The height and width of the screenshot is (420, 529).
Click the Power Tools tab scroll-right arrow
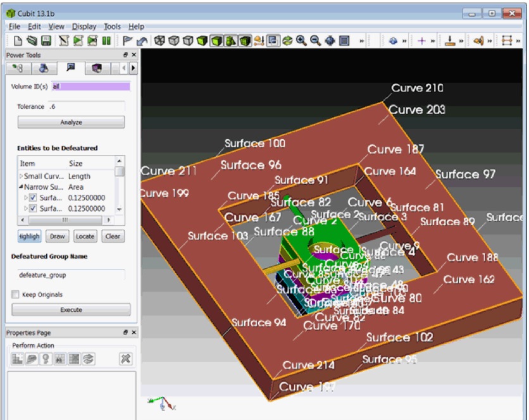coord(133,68)
